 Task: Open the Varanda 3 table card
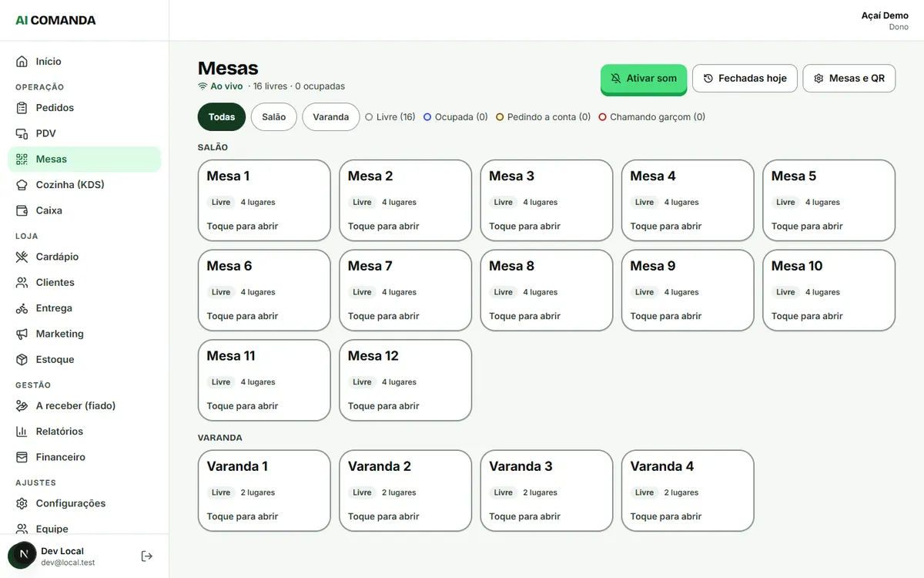point(547,491)
